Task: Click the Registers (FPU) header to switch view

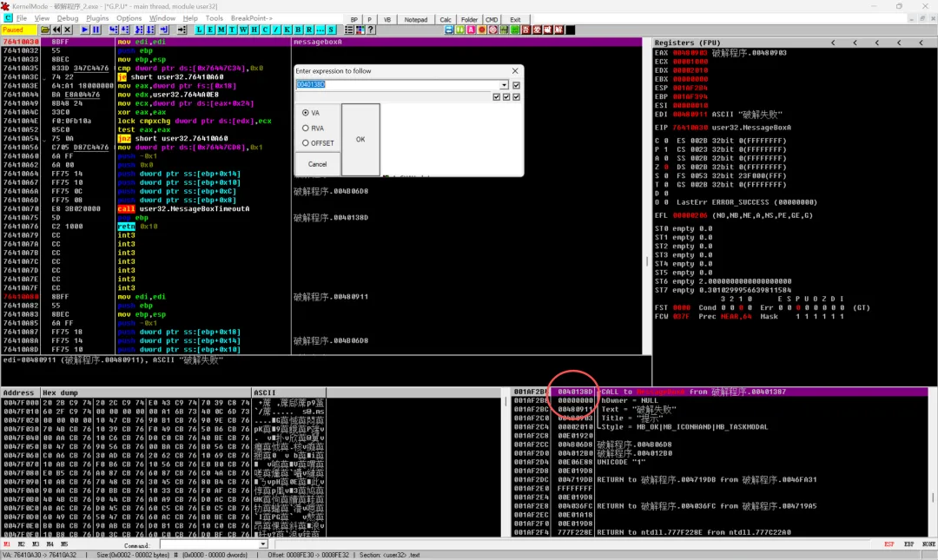Action: click(x=687, y=43)
